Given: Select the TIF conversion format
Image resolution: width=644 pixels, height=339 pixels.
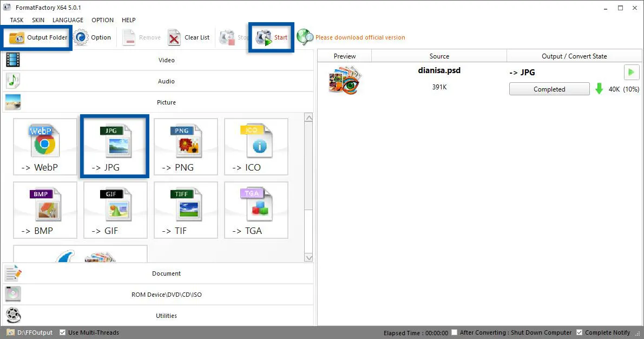Looking at the screenshot, I should (x=186, y=210).
